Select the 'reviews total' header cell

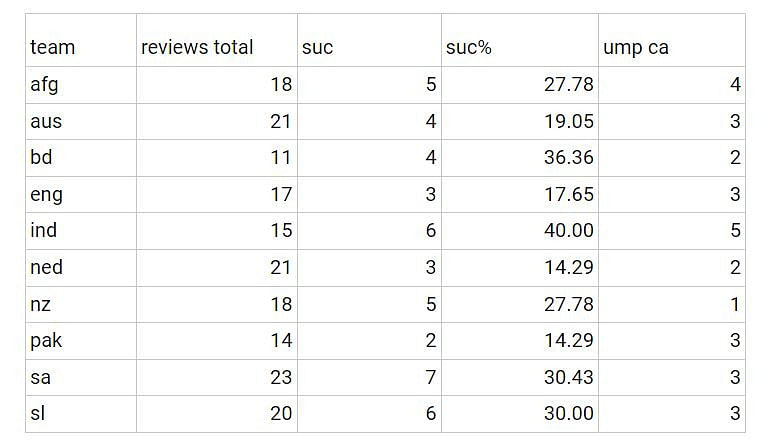[217, 40]
